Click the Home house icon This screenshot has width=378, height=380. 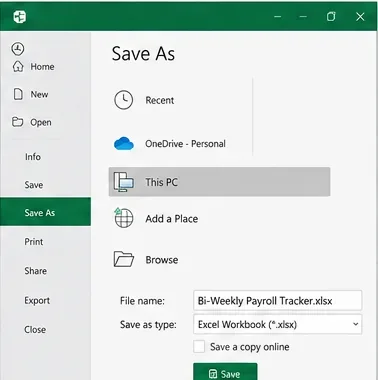pyautogui.click(x=18, y=66)
